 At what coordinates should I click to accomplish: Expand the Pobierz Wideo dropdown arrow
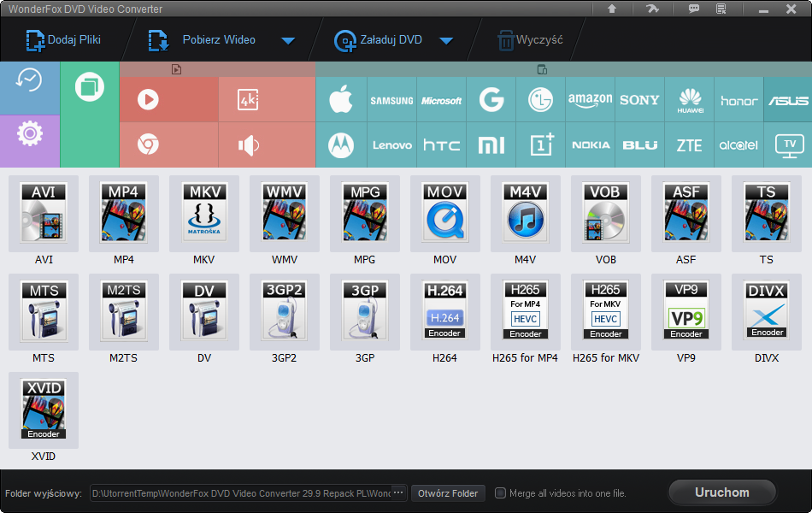pos(288,40)
